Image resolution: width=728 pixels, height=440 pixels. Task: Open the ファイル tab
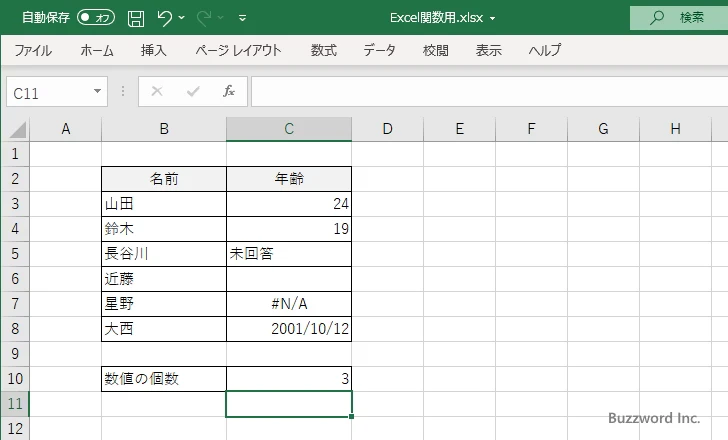click(33, 50)
